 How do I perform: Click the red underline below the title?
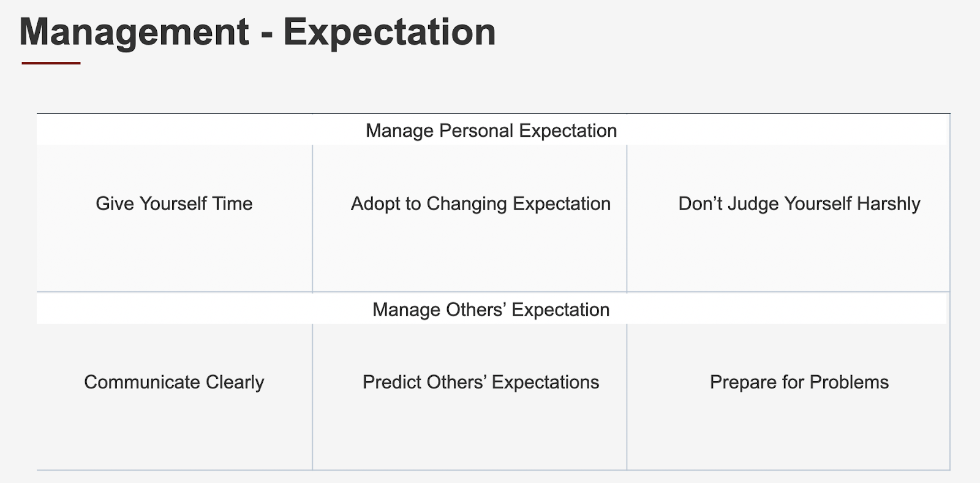(x=51, y=63)
